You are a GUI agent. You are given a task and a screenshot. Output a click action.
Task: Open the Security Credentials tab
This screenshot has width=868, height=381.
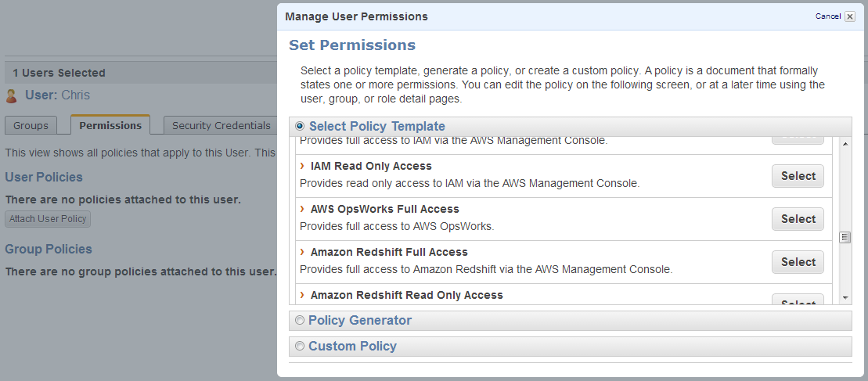222,125
